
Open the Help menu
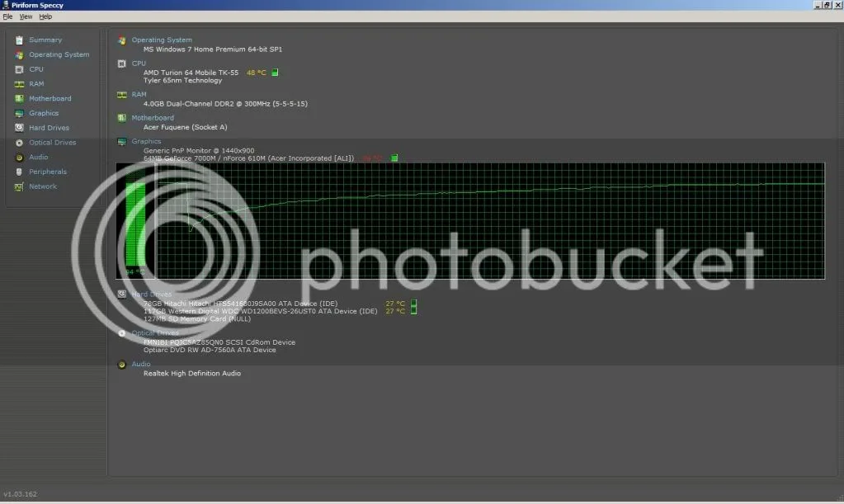point(45,16)
